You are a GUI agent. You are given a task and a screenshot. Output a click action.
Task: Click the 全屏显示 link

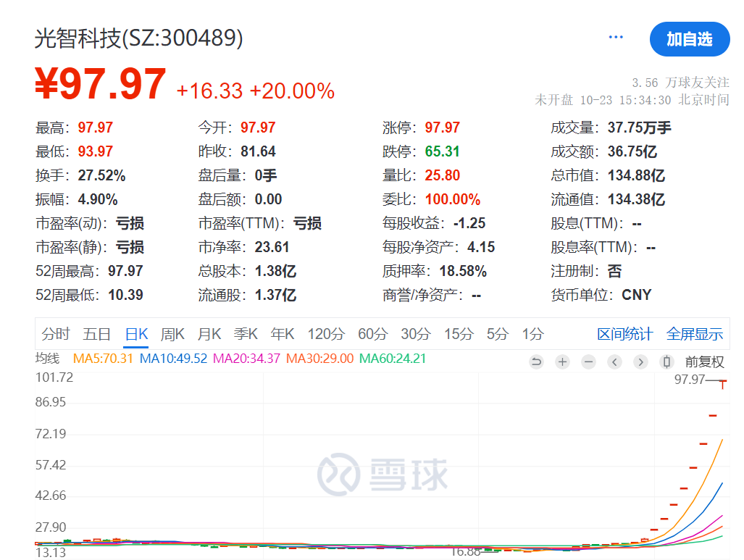click(695, 334)
